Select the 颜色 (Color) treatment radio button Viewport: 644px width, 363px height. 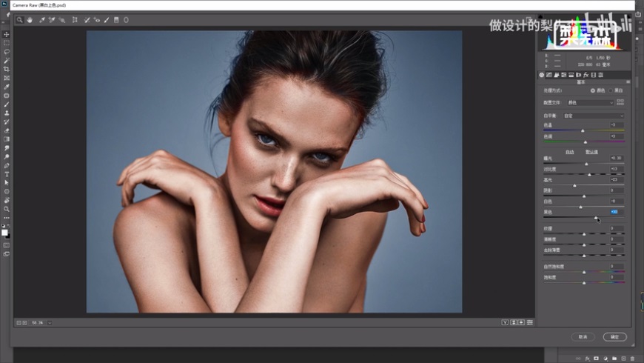point(592,90)
